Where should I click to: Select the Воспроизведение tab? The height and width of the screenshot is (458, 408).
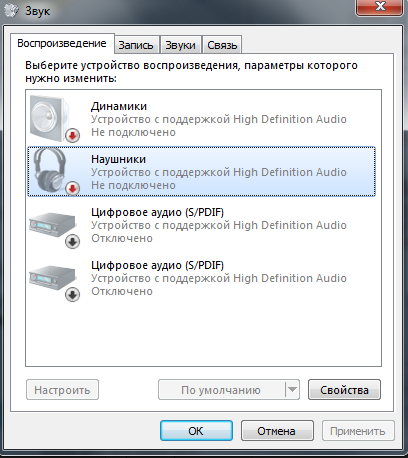click(x=62, y=43)
